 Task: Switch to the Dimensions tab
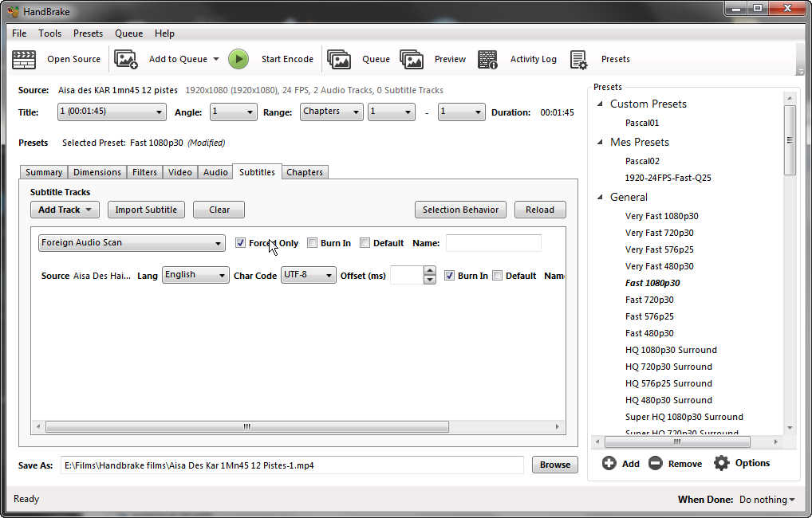[x=97, y=172]
